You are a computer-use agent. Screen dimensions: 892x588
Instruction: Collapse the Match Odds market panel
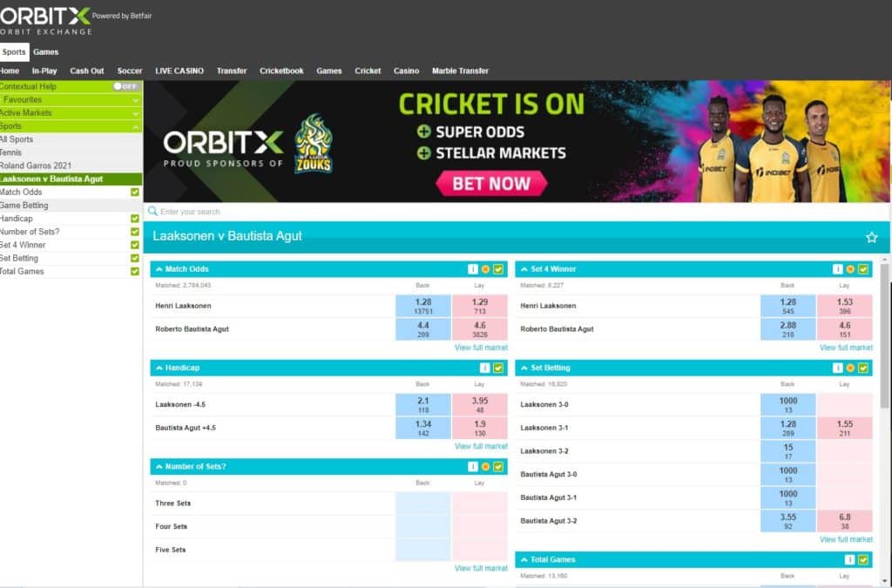[159, 269]
